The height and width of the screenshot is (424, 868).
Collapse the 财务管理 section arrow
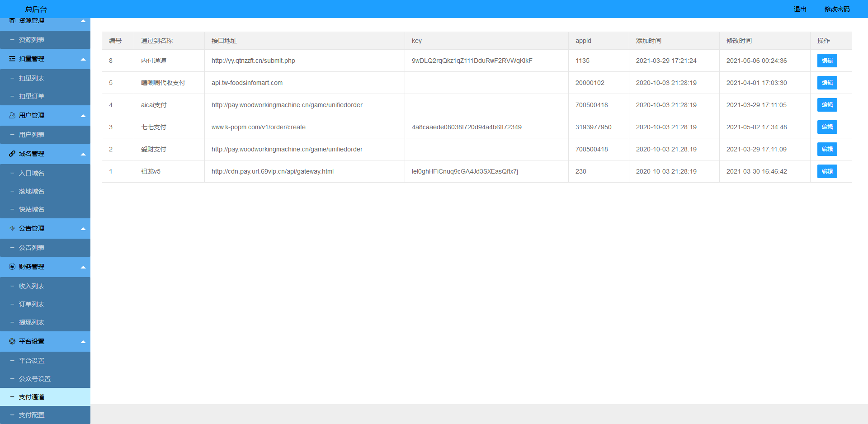coord(83,267)
